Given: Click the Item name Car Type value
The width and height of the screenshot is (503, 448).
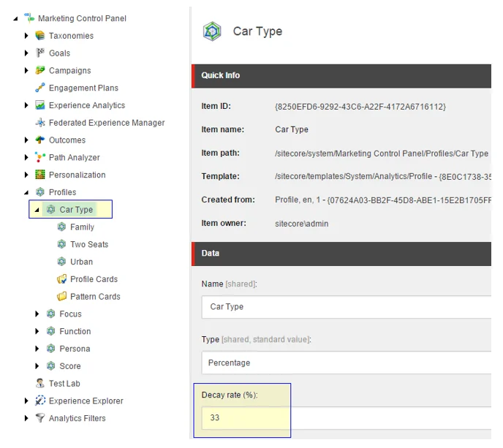Looking at the screenshot, I should point(292,129).
